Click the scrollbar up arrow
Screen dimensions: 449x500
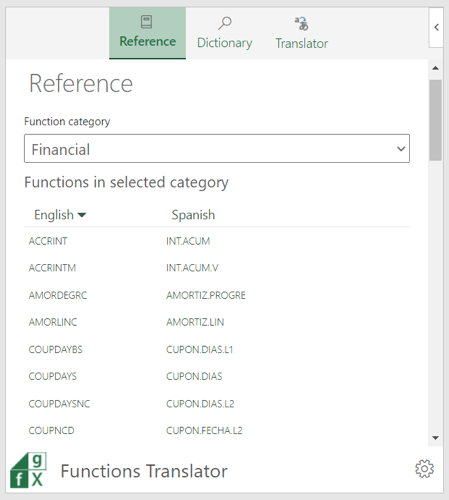(435, 68)
